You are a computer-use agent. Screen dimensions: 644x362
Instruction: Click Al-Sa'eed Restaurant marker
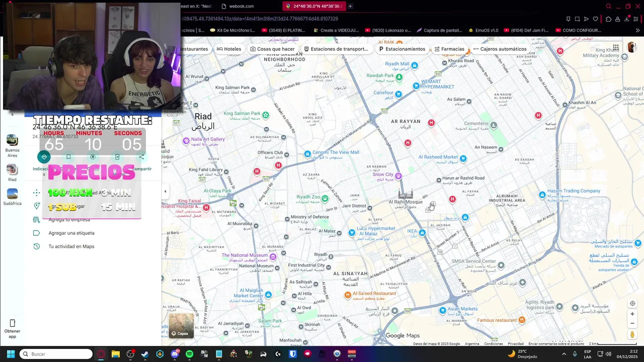click(347, 295)
